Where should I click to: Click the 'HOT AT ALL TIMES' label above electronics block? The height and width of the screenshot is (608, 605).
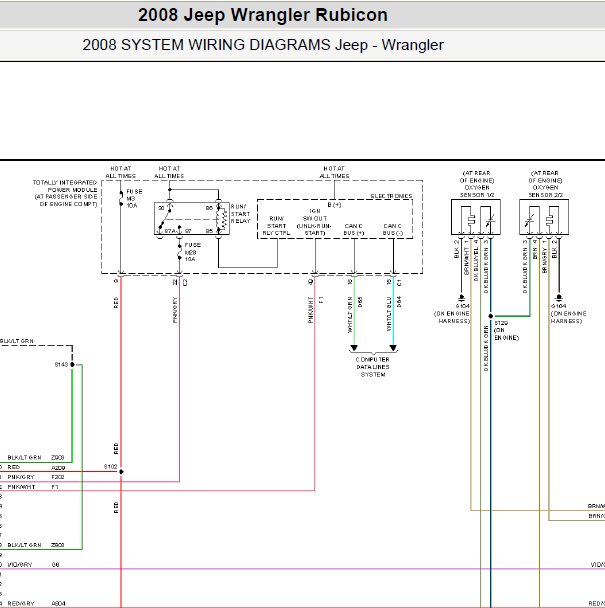click(x=334, y=172)
